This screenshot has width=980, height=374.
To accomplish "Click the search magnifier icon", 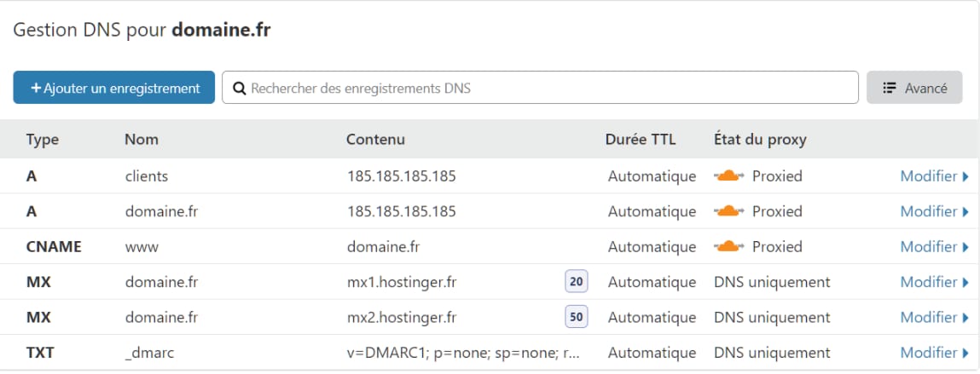I will pyautogui.click(x=239, y=88).
